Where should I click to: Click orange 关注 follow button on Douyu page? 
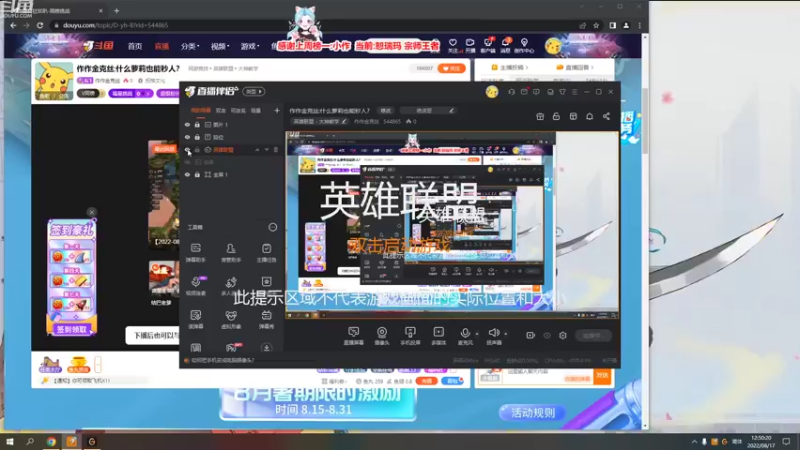point(451,68)
